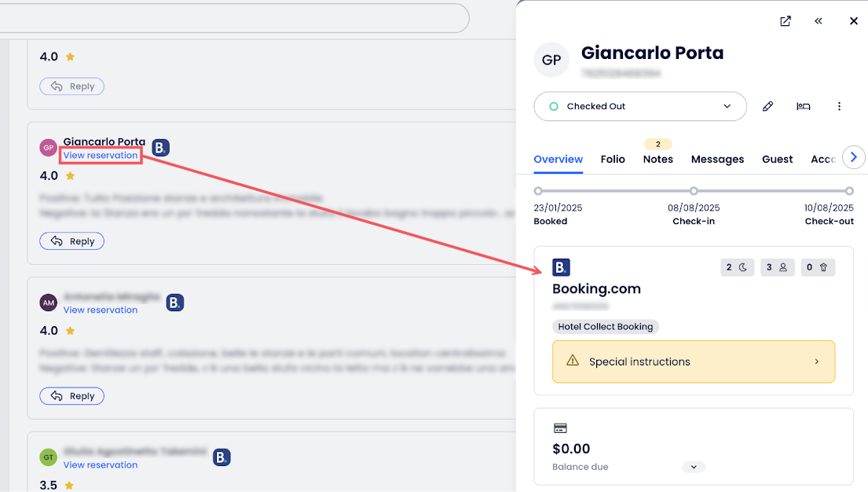This screenshot has height=492, width=868.
Task: Open the Notes tab
Action: (x=657, y=159)
